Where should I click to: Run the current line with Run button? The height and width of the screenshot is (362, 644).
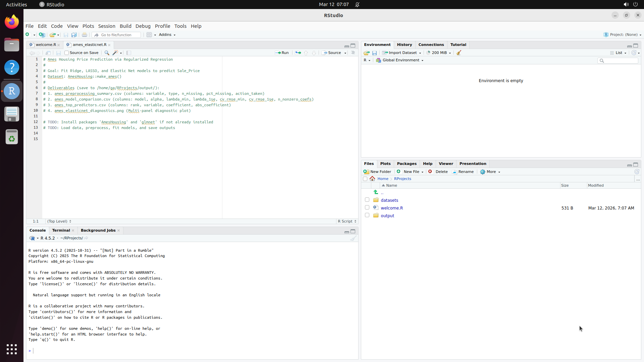coord(282,53)
